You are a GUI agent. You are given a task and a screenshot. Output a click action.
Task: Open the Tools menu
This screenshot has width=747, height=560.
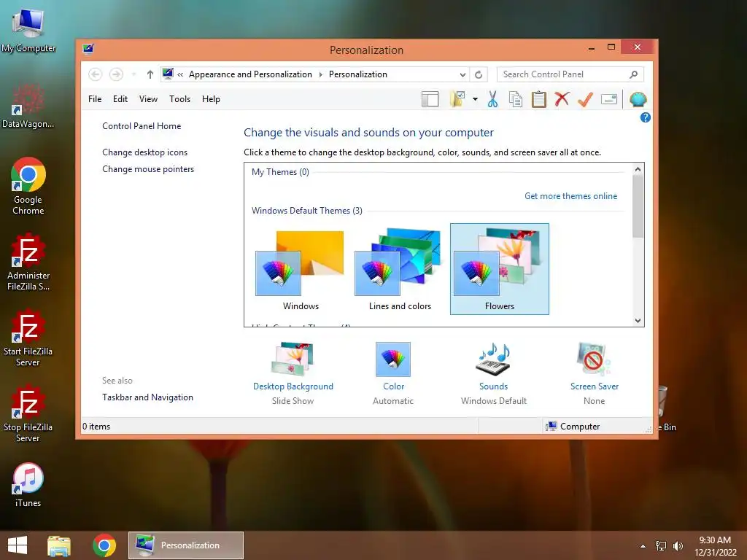(179, 99)
